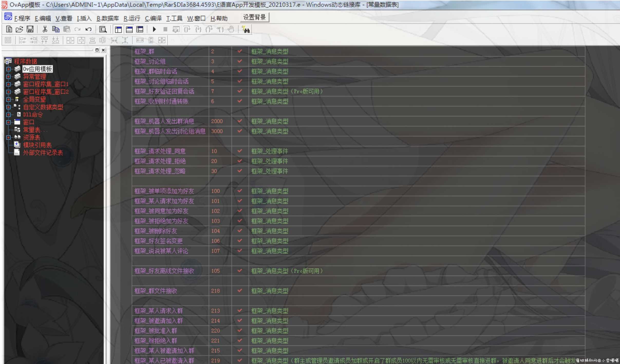Click the binoculars find icon
The width and height of the screenshot is (620, 364).
tap(246, 30)
